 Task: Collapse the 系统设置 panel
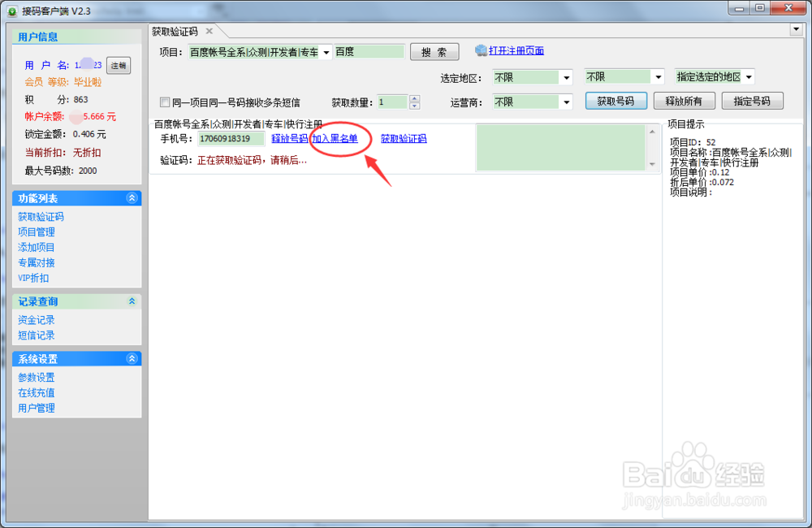coord(132,358)
